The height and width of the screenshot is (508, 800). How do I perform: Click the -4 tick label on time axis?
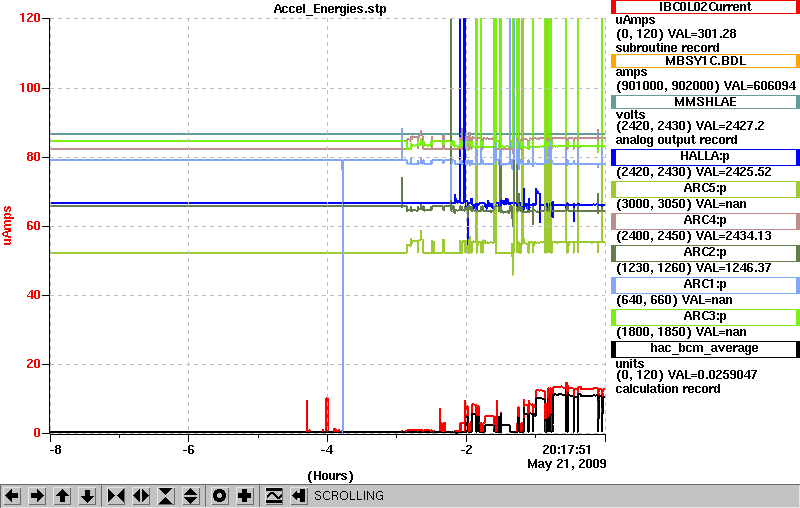pos(327,450)
